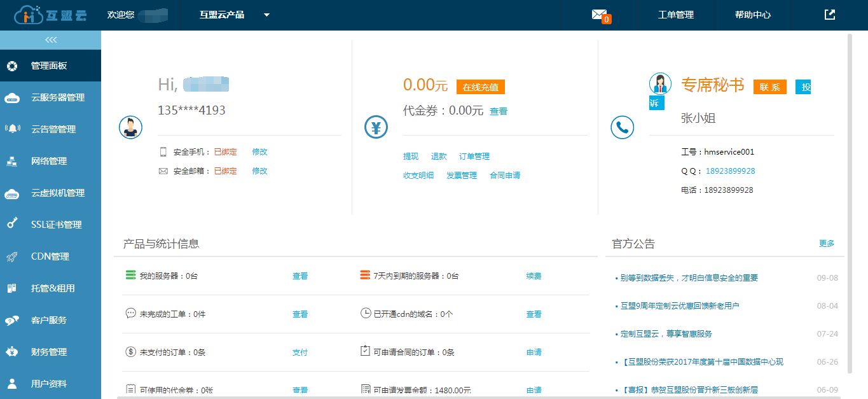Collapse the sidebar with the <<< bar

click(50, 40)
